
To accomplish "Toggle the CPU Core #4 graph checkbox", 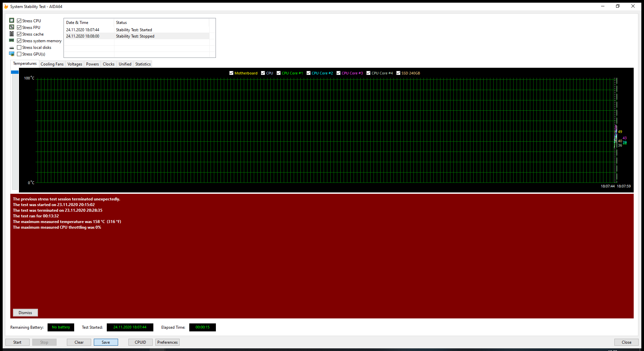I will 369,73.
